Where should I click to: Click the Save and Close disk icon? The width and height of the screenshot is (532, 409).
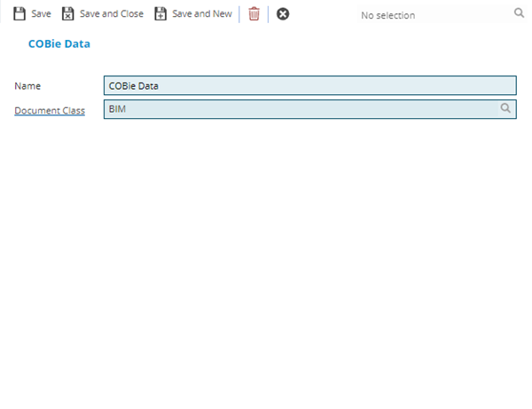coord(68,14)
